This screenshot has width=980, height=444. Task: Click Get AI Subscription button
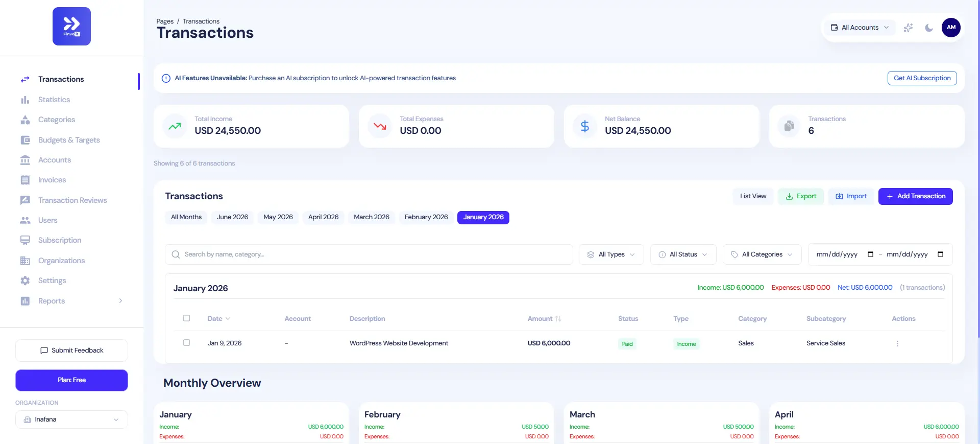pyautogui.click(x=922, y=78)
